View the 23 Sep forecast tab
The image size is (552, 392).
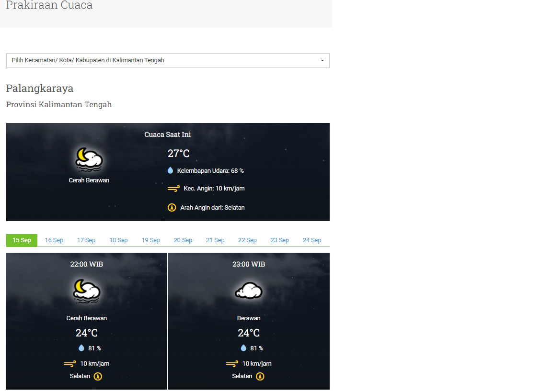coord(279,240)
